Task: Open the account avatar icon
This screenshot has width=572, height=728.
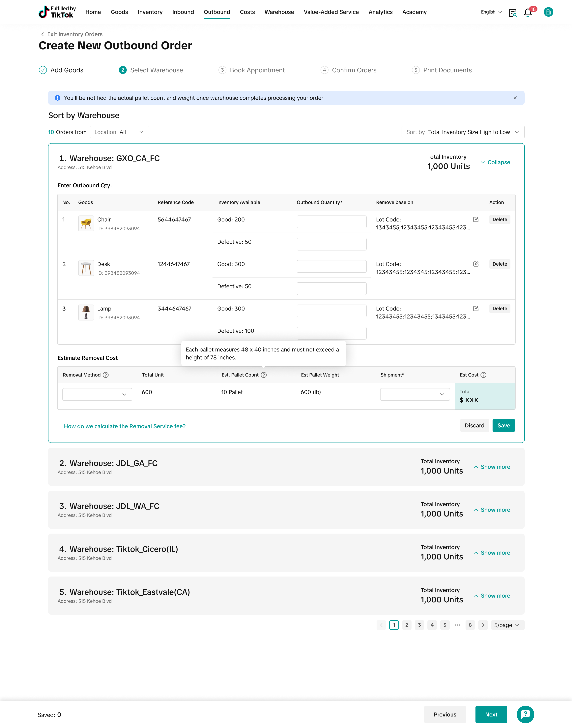Action: pos(548,12)
